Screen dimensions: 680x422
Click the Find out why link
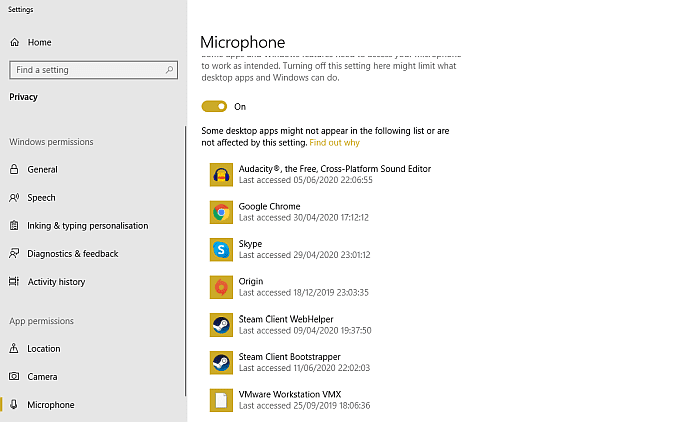334,143
